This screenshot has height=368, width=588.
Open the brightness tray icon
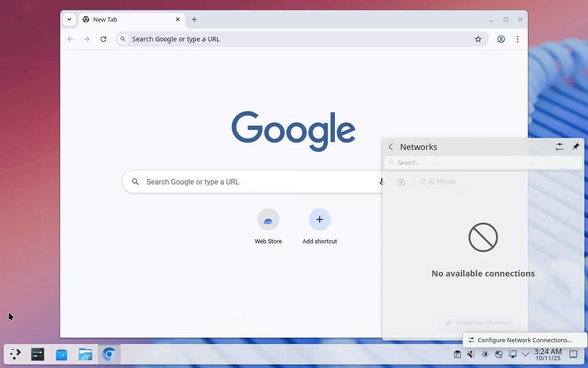tap(485, 354)
